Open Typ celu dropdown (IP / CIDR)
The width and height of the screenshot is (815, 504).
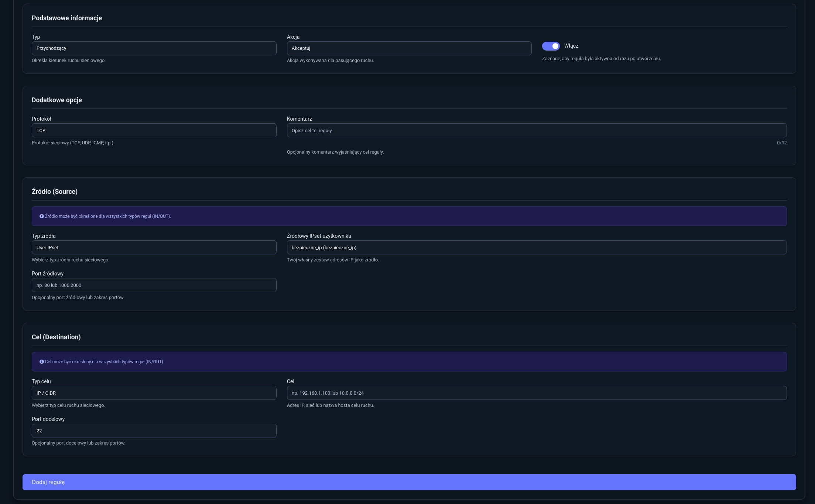(x=154, y=393)
